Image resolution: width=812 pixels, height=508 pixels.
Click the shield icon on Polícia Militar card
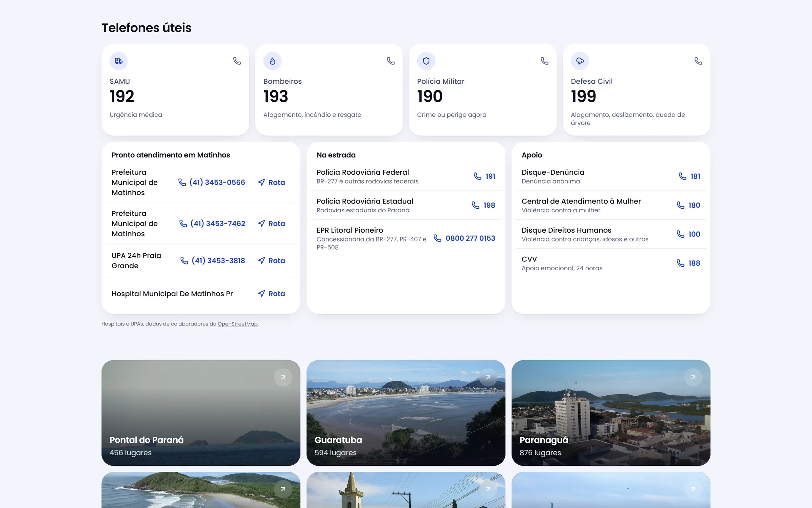pyautogui.click(x=426, y=61)
